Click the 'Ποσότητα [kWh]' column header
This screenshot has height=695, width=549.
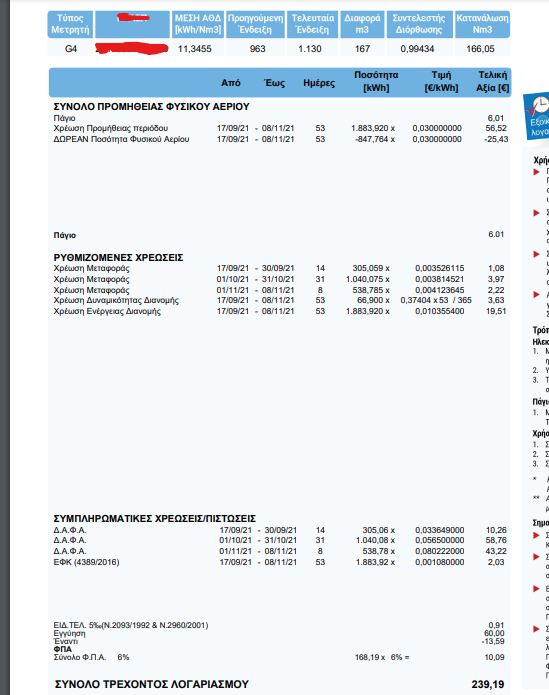pyautogui.click(x=376, y=82)
